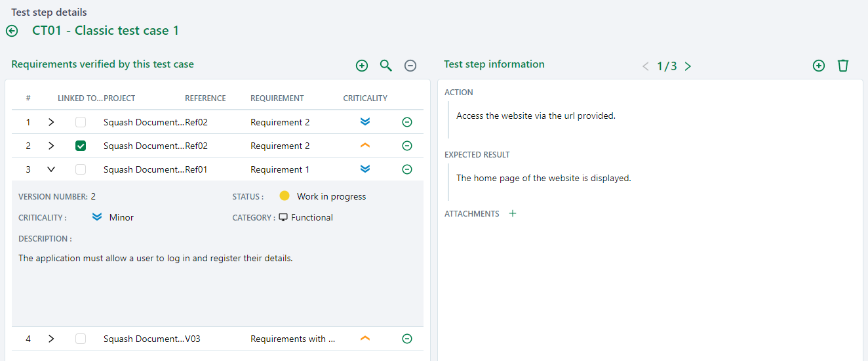Screen dimensions: 868x361
Task: Click the back arrow next to CT01 title
Action: (x=12, y=31)
